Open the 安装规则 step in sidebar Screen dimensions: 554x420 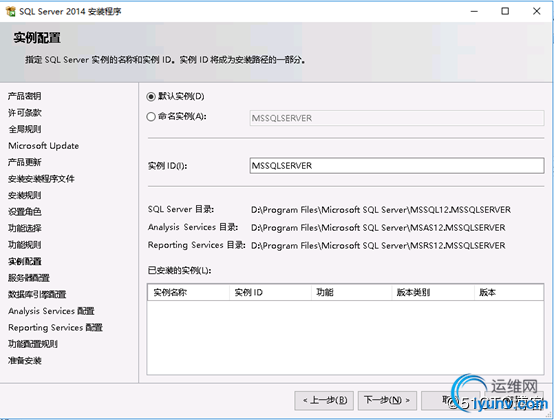pyautogui.click(x=25, y=195)
